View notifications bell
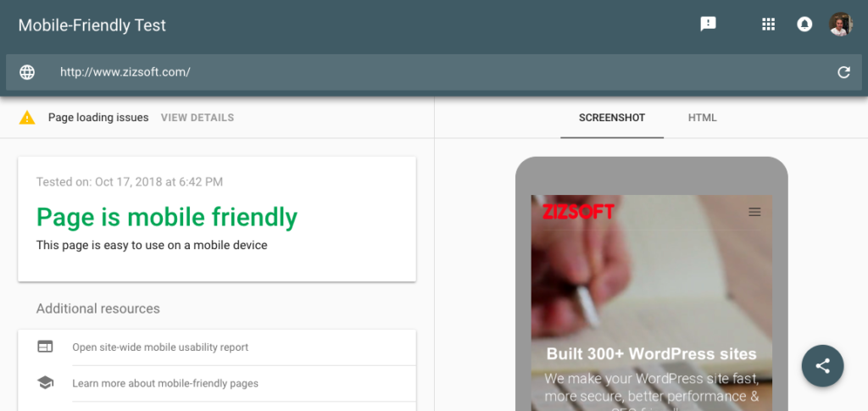Screen dimensions: 868x411 click(804, 25)
